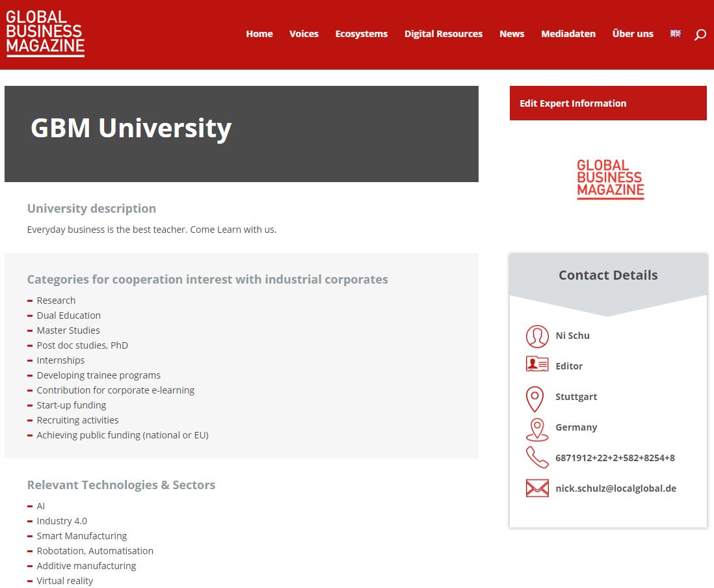Click the envelope email icon
The height and width of the screenshot is (588, 714).
click(x=537, y=488)
